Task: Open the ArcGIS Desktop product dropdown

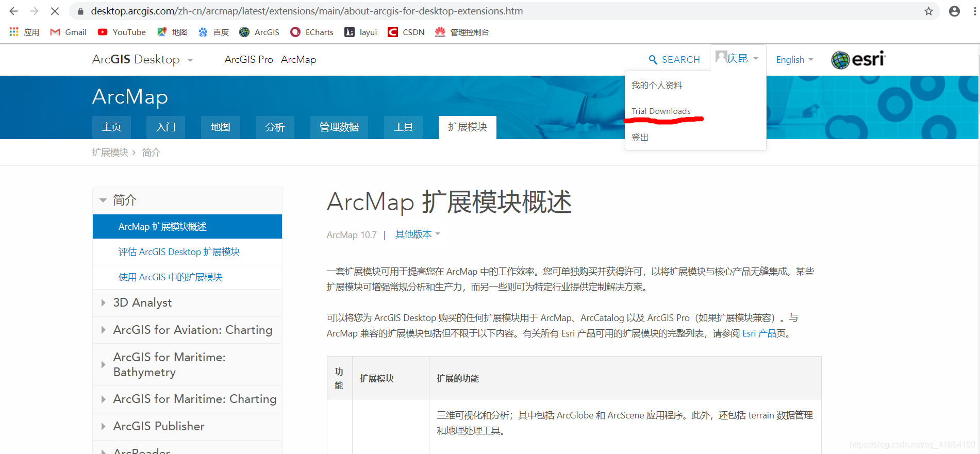Action: click(142, 60)
